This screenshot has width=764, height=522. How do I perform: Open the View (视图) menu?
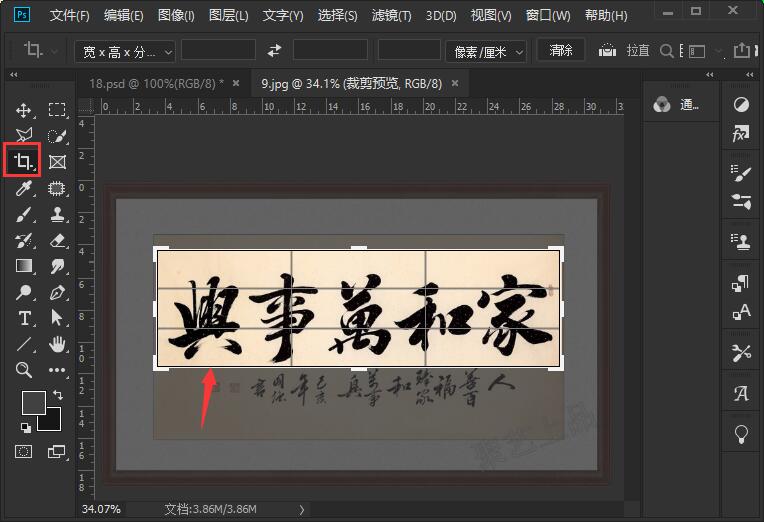coord(491,16)
